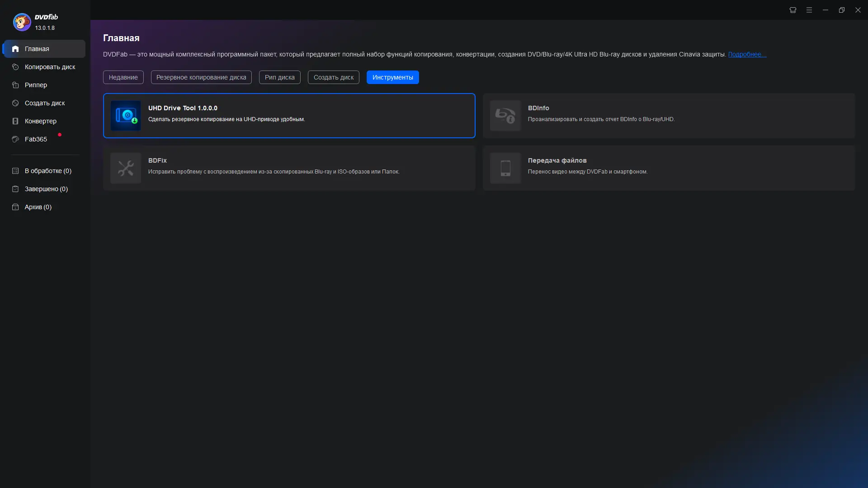Click the BDInfo disc icon

coord(505,116)
